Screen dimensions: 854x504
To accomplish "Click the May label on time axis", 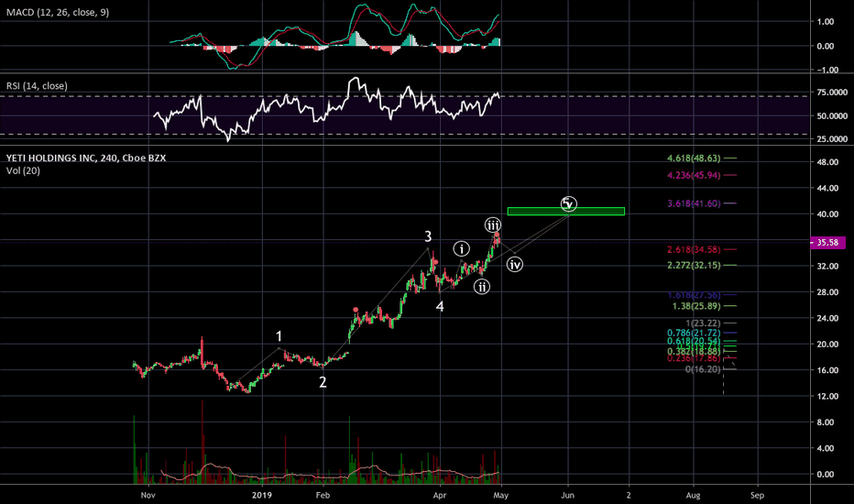I will point(501,495).
